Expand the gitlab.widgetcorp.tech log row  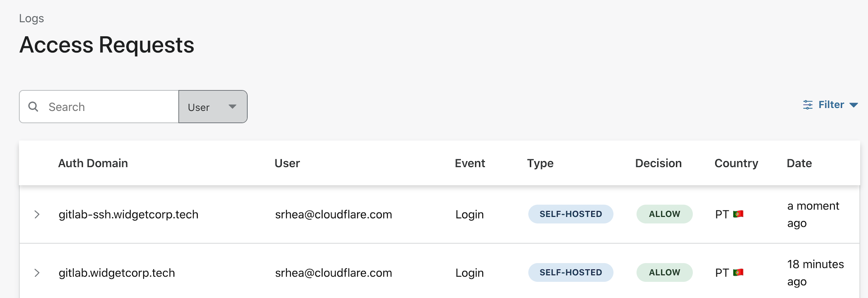[37, 273]
